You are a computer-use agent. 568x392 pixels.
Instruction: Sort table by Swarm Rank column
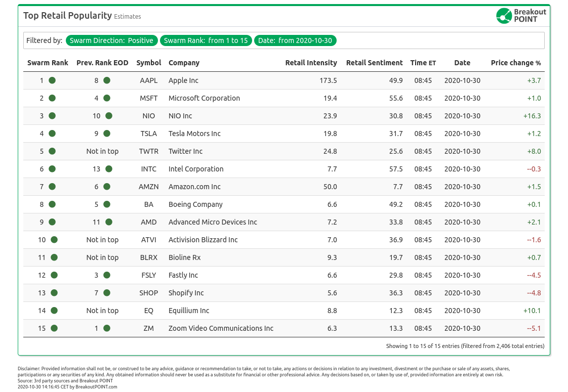48,63
